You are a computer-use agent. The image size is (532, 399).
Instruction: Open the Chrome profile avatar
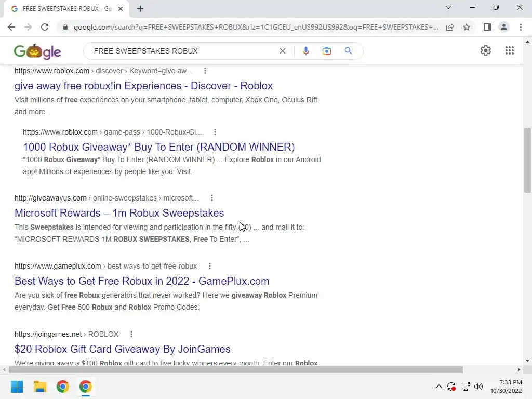(504, 27)
